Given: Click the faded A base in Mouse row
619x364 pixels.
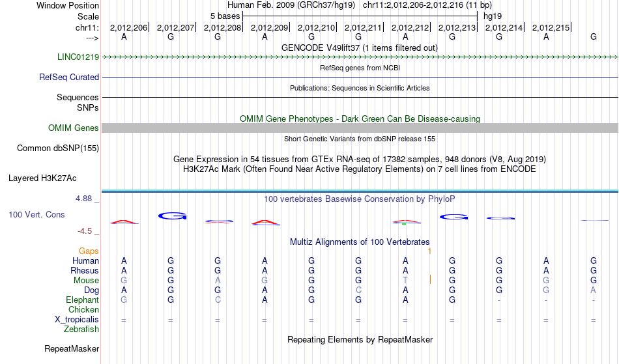Looking at the screenshot, I should coord(218,281).
